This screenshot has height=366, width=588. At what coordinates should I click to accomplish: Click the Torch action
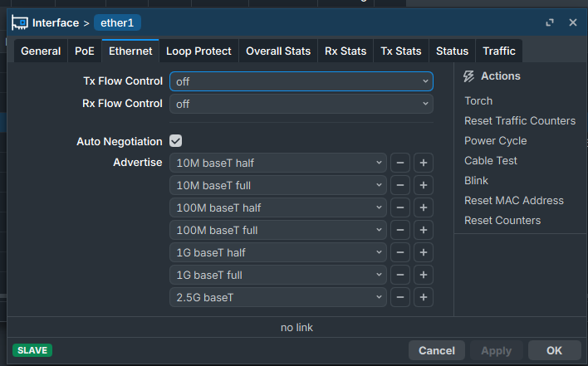pos(478,100)
